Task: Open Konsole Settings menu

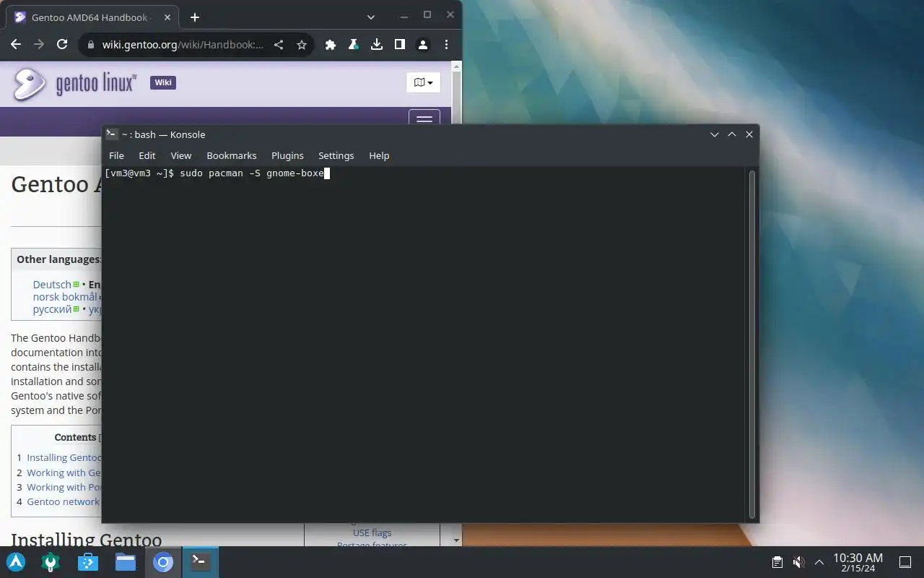Action: (x=336, y=155)
